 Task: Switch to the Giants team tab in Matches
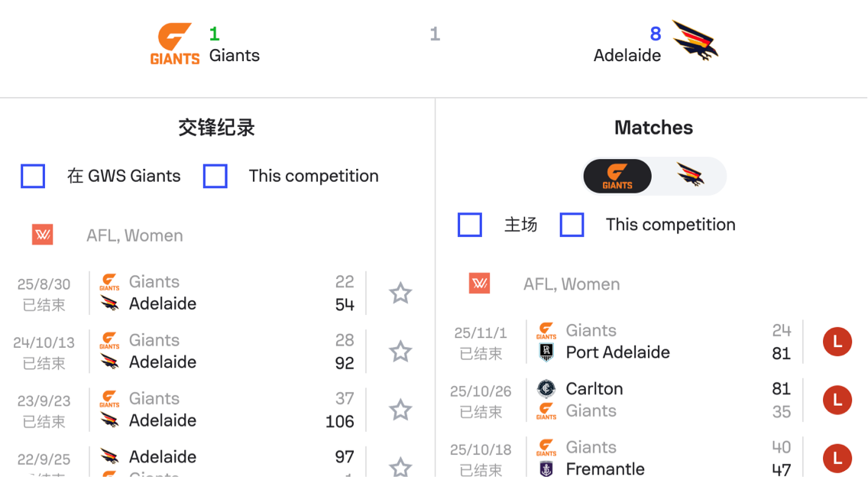pos(617,177)
